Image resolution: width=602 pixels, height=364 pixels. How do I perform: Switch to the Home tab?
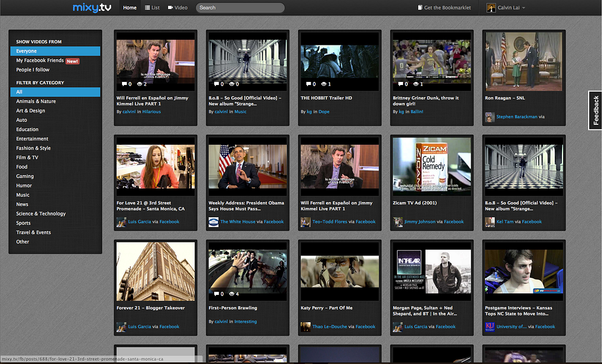coord(129,8)
